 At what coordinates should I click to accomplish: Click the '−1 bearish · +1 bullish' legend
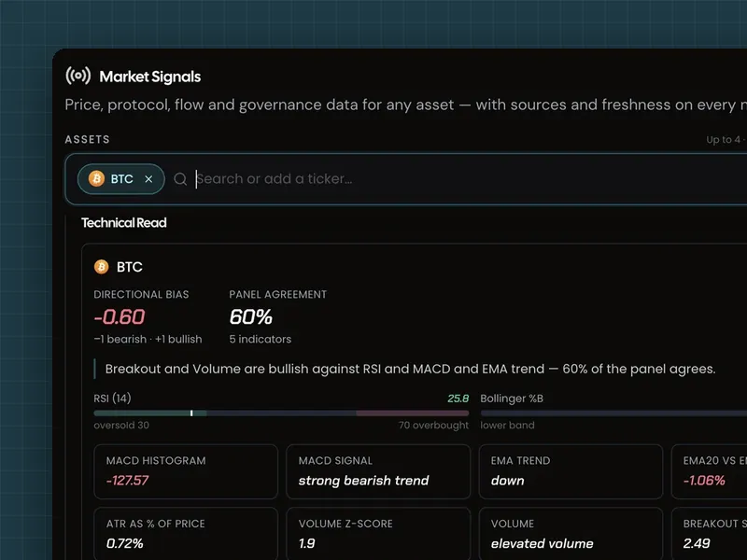[x=148, y=339]
